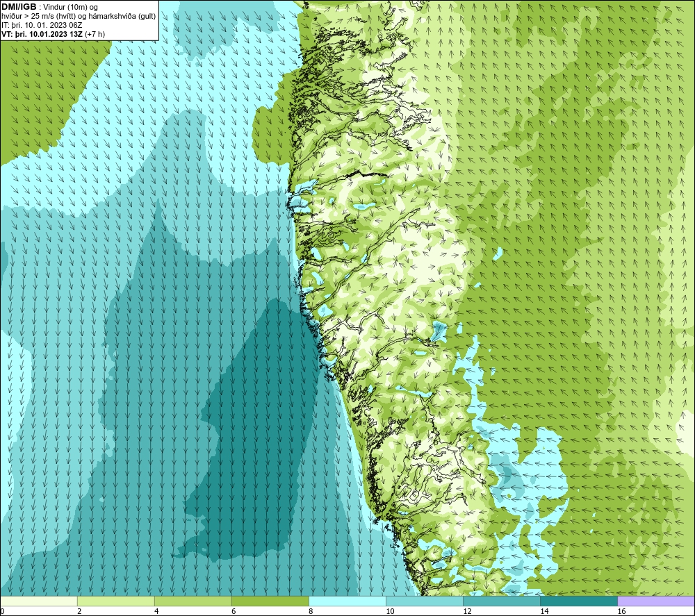Click the 8–10 m/s light cyan legend swatch
This screenshot has width=695, height=616.
(x=347, y=601)
